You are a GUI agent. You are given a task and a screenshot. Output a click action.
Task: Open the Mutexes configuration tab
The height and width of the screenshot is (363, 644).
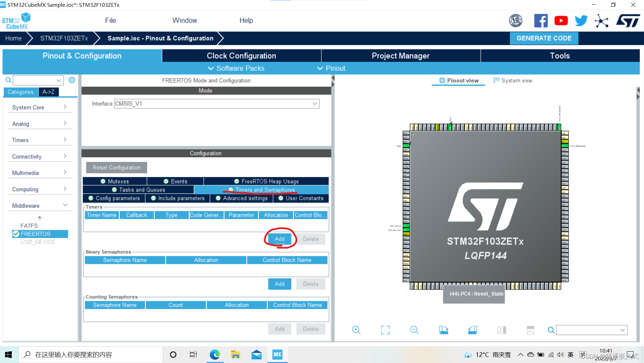pos(115,181)
